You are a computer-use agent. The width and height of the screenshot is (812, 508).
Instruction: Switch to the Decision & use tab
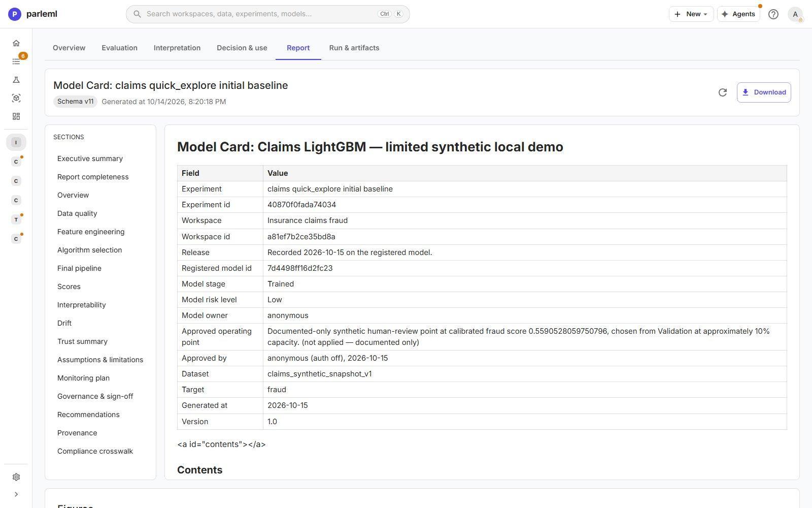[x=242, y=48]
